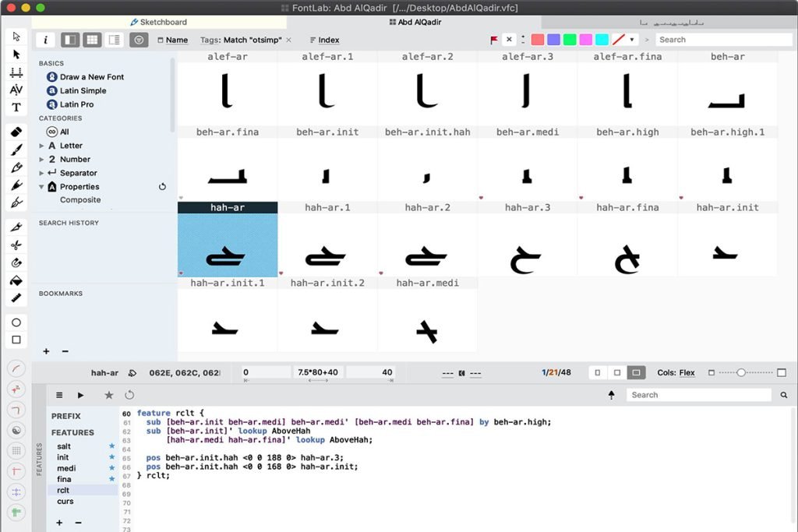This screenshot has height=532, width=798.
Task: Select the Pencil tool
Action: [x=16, y=167]
